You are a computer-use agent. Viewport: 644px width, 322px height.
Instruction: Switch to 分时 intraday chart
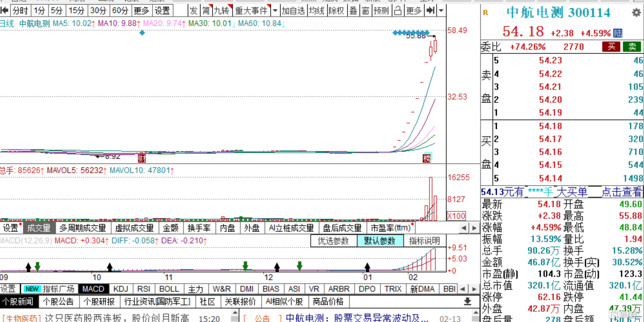click(x=20, y=10)
